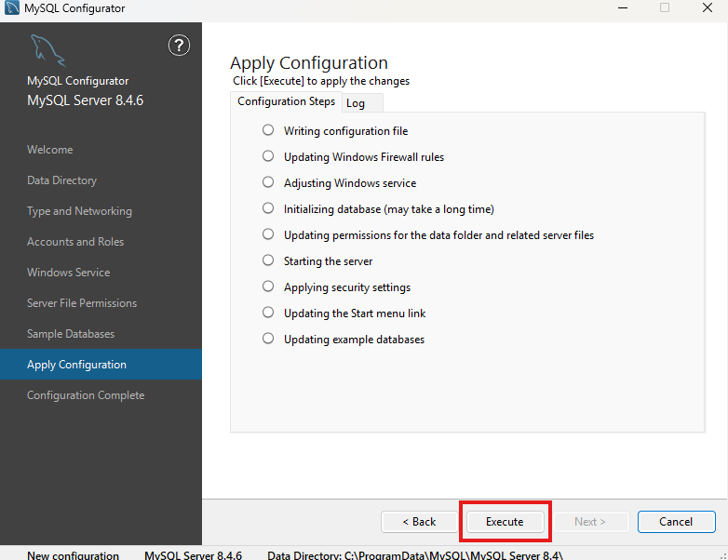The height and width of the screenshot is (560, 728).
Task: Click the Execute button
Action: (506, 522)
